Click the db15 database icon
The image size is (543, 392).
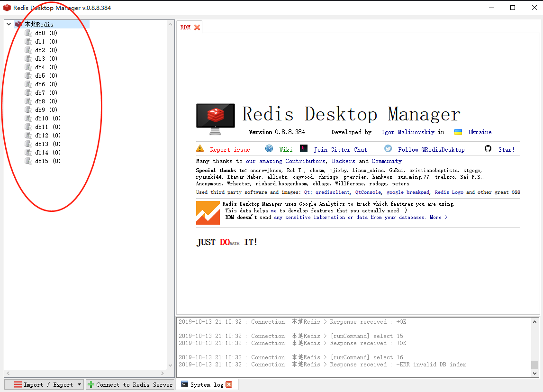[28, 161]
